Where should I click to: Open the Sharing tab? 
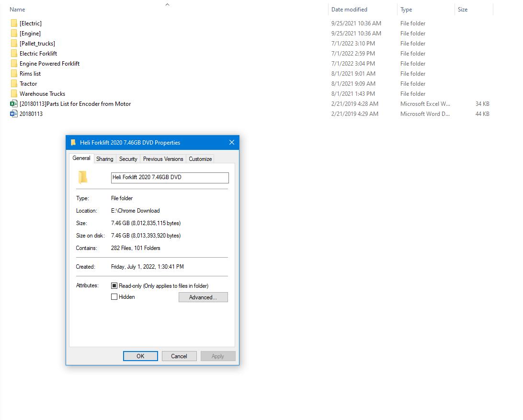click(105, 159)
